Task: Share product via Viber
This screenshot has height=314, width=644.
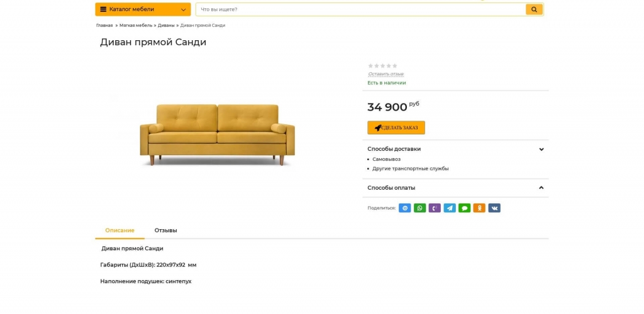Action: click(435, 208)
